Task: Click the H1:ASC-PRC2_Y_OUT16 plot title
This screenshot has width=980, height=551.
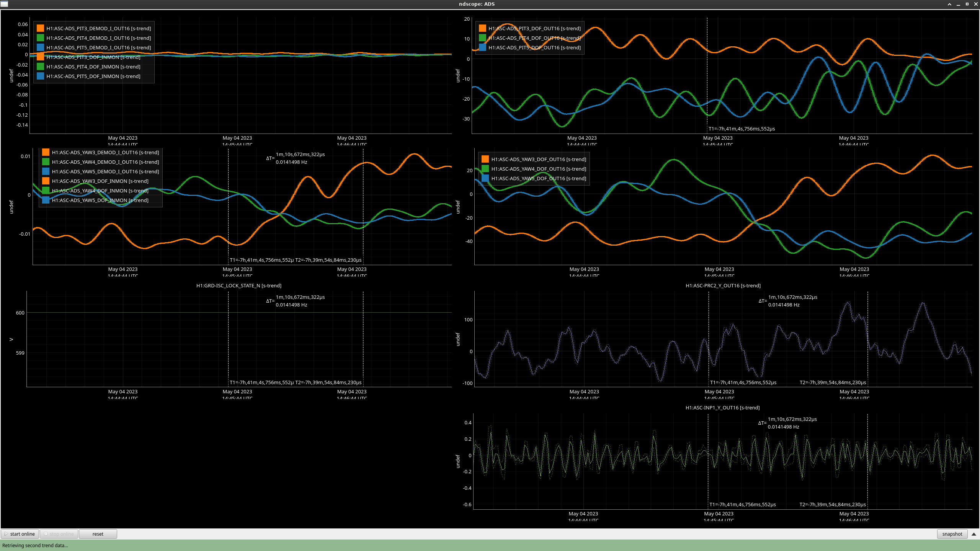Action: (x=723, y=285)
